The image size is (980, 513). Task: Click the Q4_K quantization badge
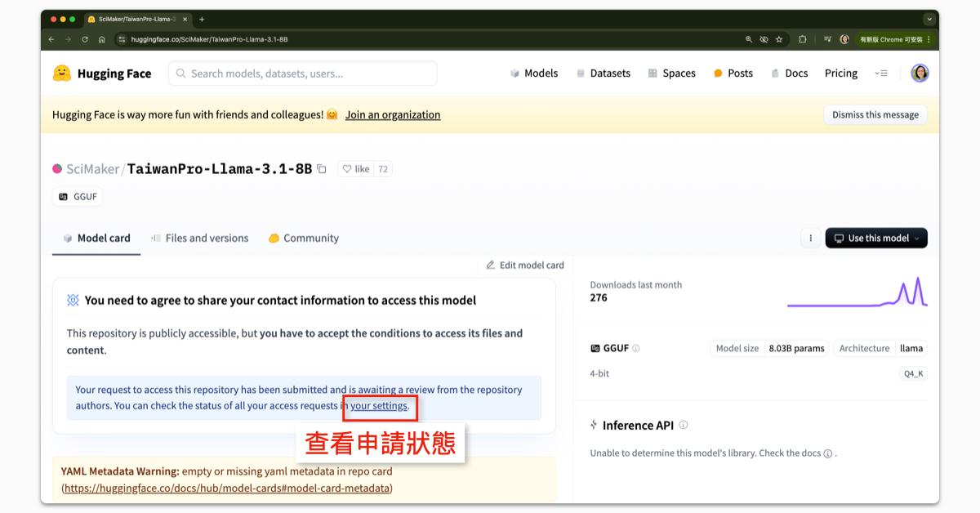(x=914, y=373)
